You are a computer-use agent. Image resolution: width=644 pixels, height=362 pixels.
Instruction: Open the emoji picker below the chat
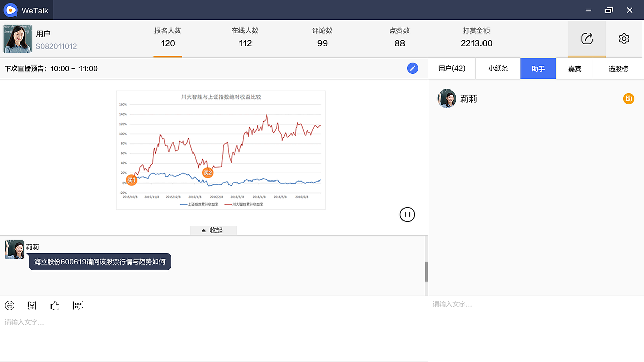(9, 305)
